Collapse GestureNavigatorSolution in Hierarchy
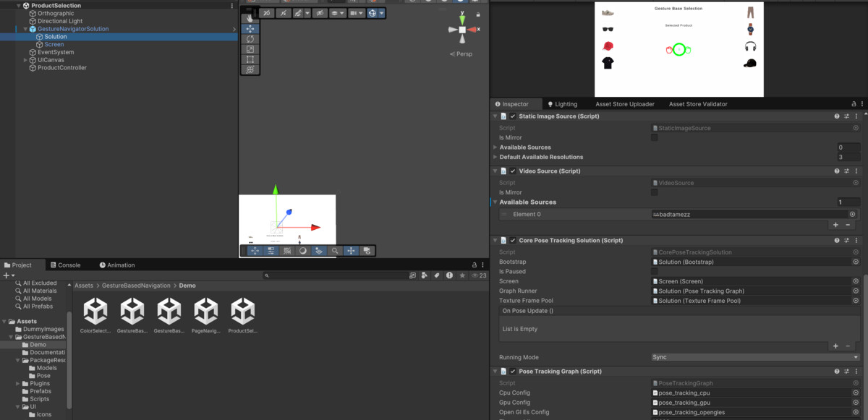This screenshot has height=420, width=868. tap(25, 29)
